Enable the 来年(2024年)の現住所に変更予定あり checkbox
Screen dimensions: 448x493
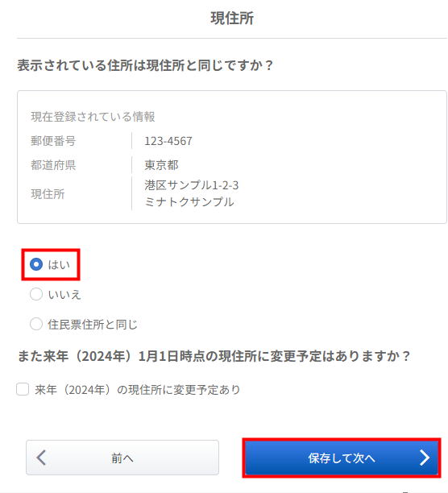click(x=23, y=389)
